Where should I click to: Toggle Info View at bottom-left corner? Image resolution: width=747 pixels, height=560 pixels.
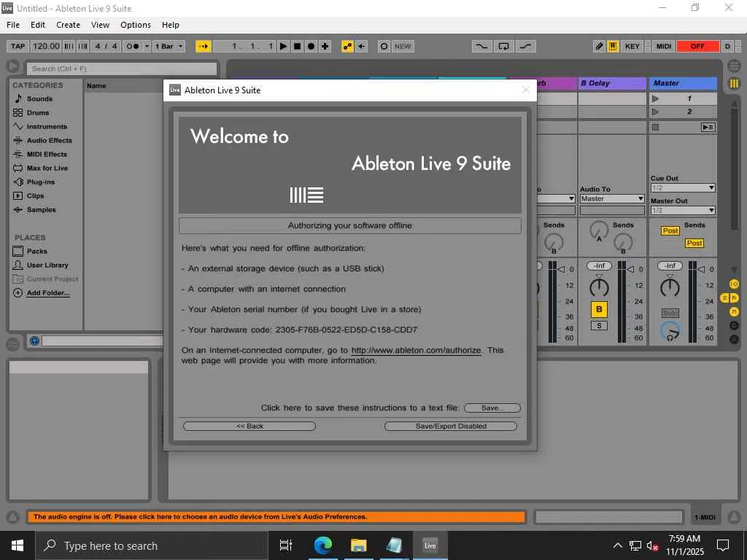13,517
